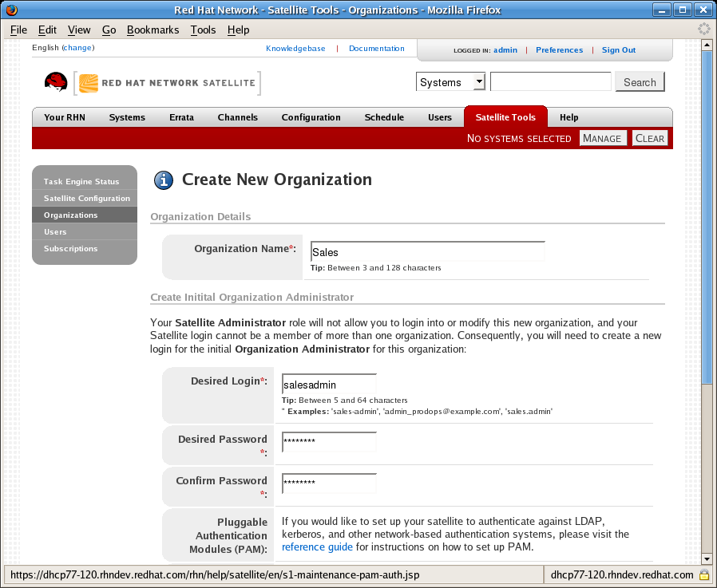Open Satellite Configuration in sidebar
Screen dimensions: 717x588
coord(85,199)
